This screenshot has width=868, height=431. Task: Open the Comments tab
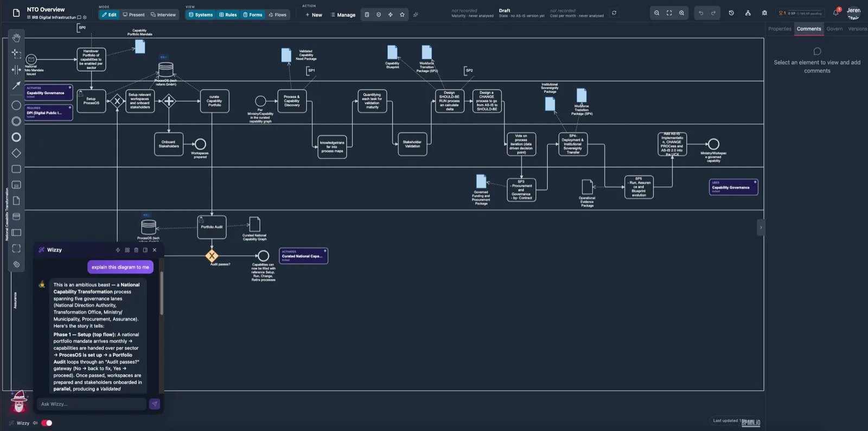[x=809, y=29]
